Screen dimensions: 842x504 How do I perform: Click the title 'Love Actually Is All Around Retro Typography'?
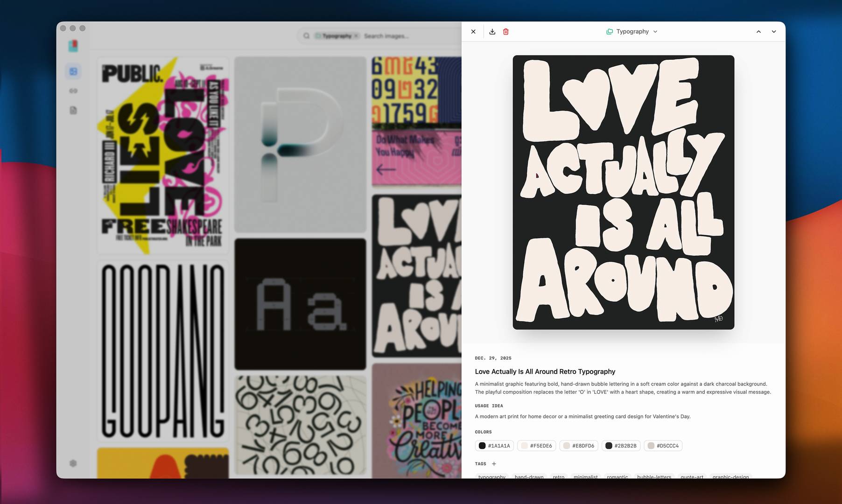[545, 371]
